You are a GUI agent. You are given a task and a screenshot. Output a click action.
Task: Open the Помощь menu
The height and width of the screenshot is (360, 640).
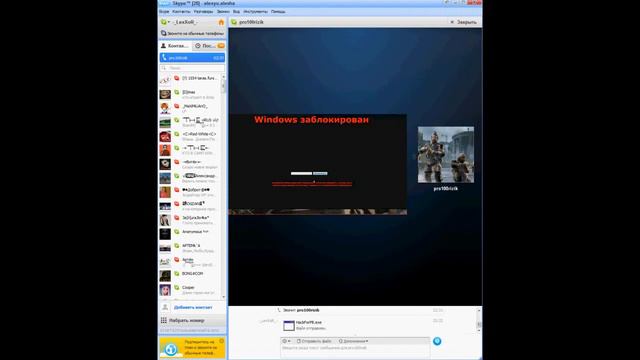click(x=278, y=11)
